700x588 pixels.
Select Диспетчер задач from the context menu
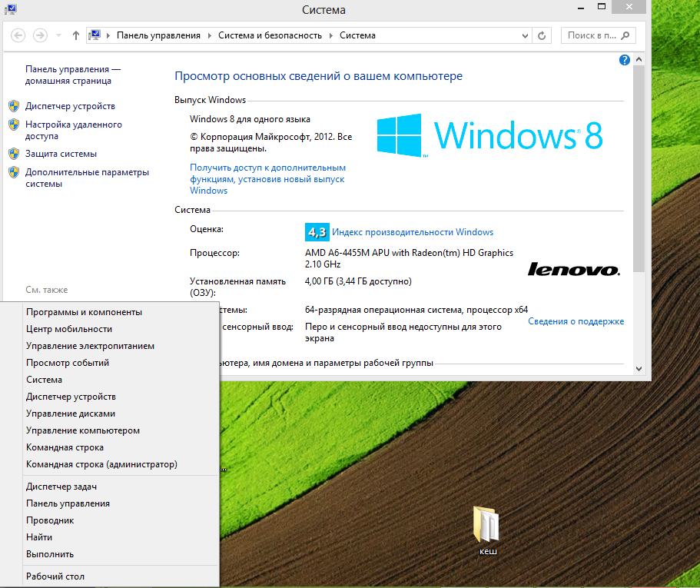tap(61, 487)
